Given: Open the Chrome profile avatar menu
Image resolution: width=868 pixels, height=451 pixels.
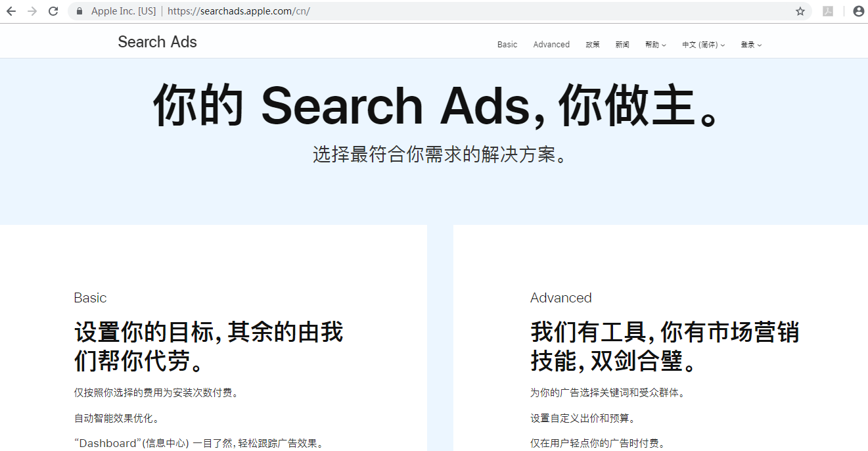Looking at the screenshot, I should tap(858, 11).
